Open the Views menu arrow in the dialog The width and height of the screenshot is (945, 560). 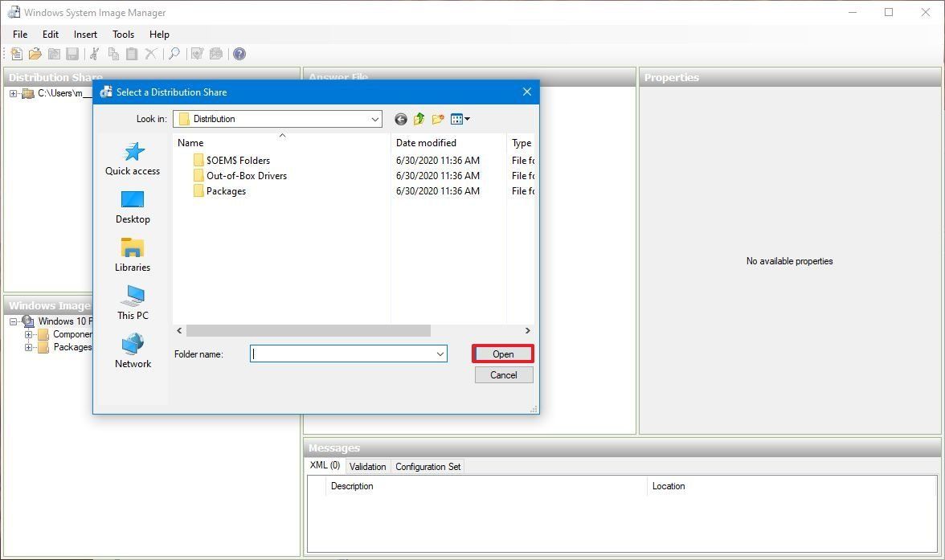(466, 119)
